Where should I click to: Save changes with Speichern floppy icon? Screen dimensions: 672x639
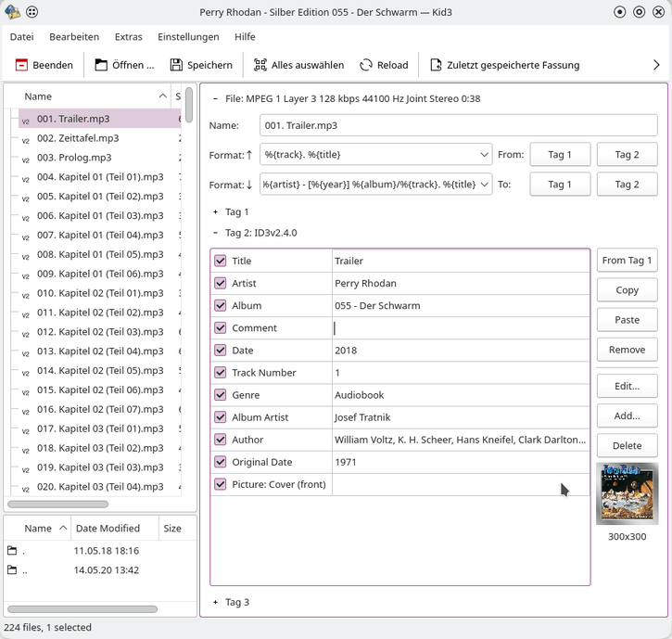(x=176, y=65)
